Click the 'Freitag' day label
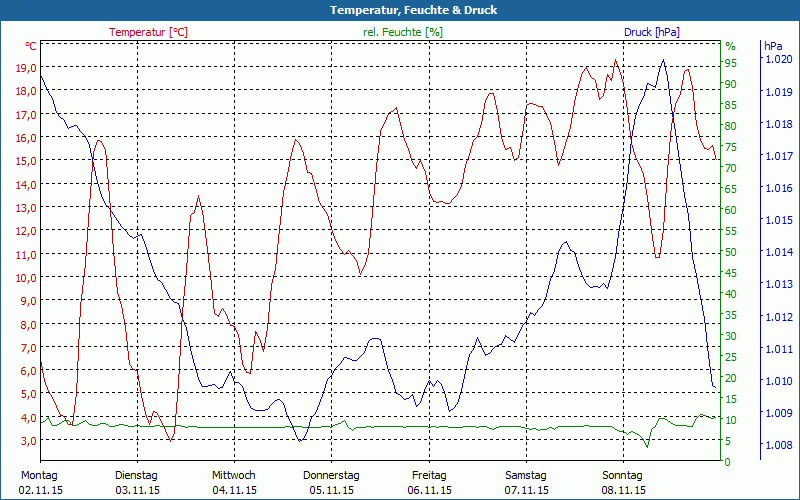This screenshot has height=500, width=800. pos(428,475)
